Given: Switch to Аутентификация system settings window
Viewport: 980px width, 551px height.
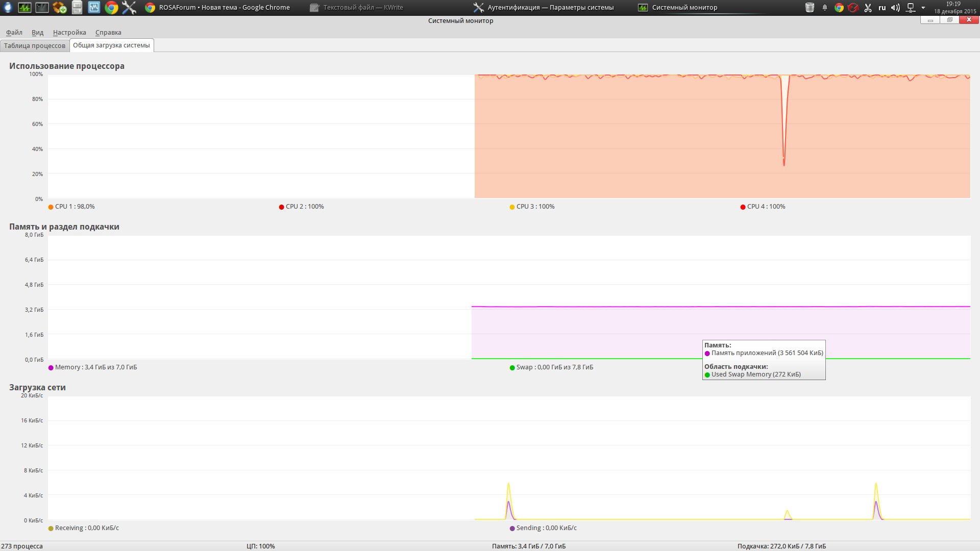Looking at the screenshot, I should 544,7.
